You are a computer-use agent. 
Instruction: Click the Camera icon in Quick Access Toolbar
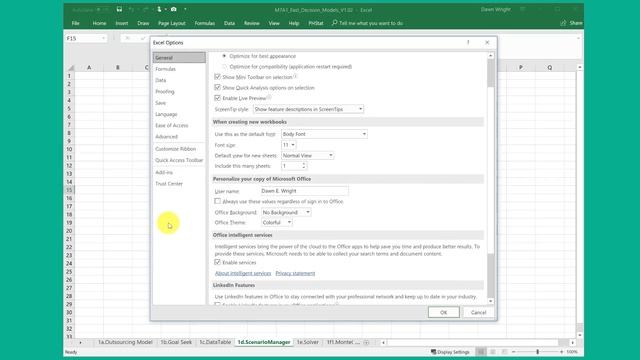click(173, 9)
